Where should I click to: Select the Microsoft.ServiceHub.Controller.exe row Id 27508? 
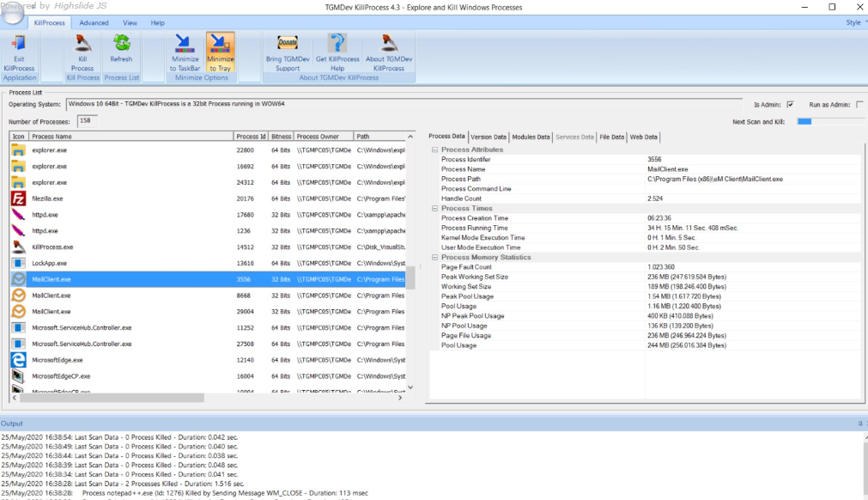click(208, 344)
